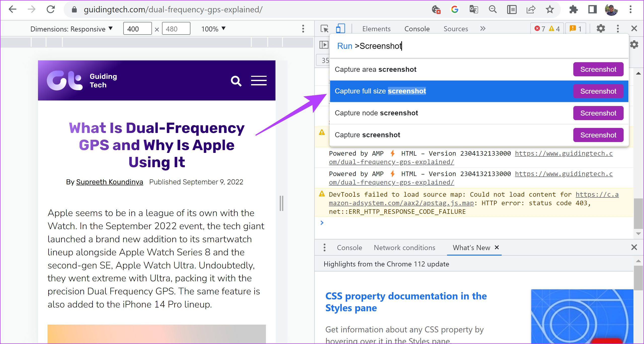Click the Google icon in address bar
Image resolution: width=644 pixels, height=344 pixels.
pos(455,10)
